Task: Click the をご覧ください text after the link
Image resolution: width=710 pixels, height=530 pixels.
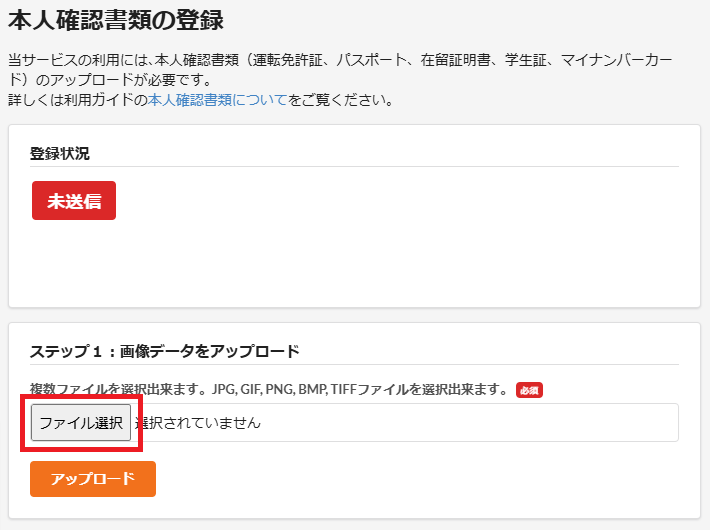Action: tap(340, 100)
